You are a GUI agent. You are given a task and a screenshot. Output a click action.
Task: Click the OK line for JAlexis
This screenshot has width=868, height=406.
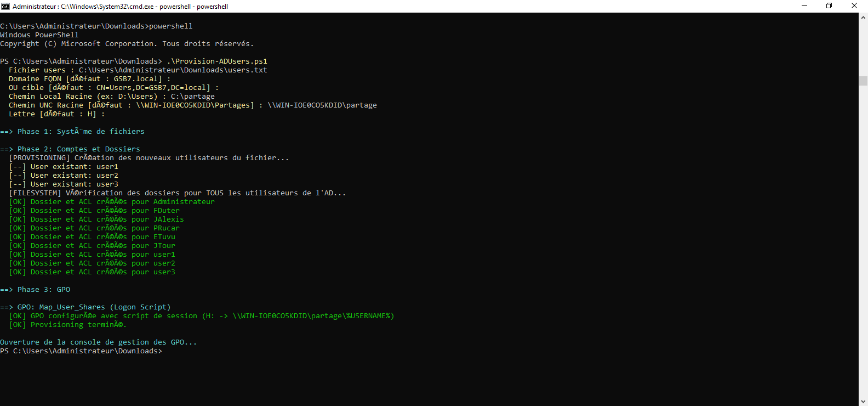[x=96, y=219]
